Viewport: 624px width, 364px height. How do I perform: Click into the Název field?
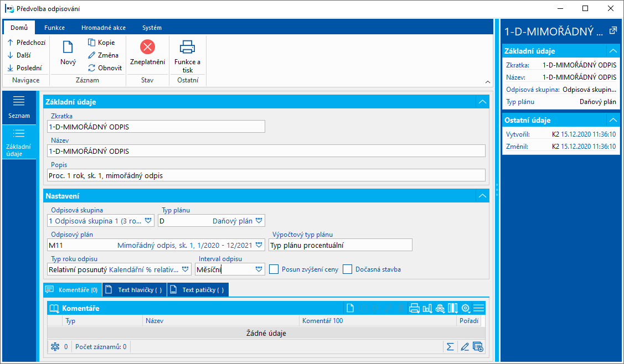[x=266, y=151]
